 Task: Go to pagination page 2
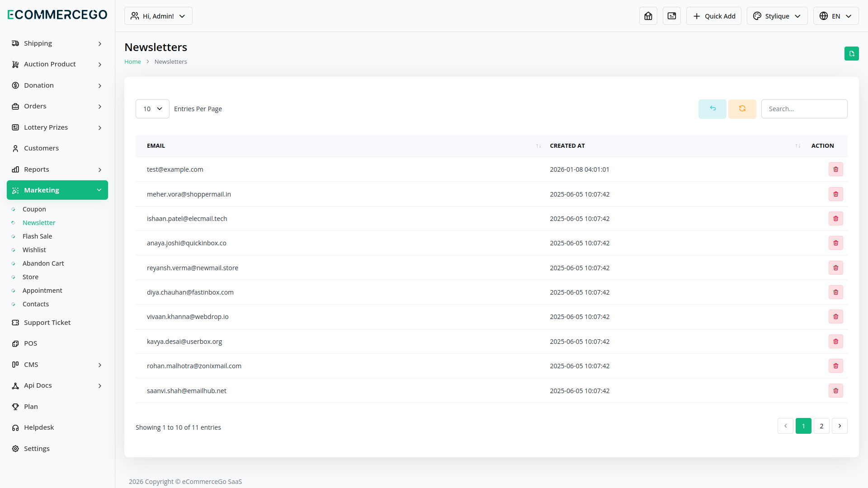tap(821, 426)
